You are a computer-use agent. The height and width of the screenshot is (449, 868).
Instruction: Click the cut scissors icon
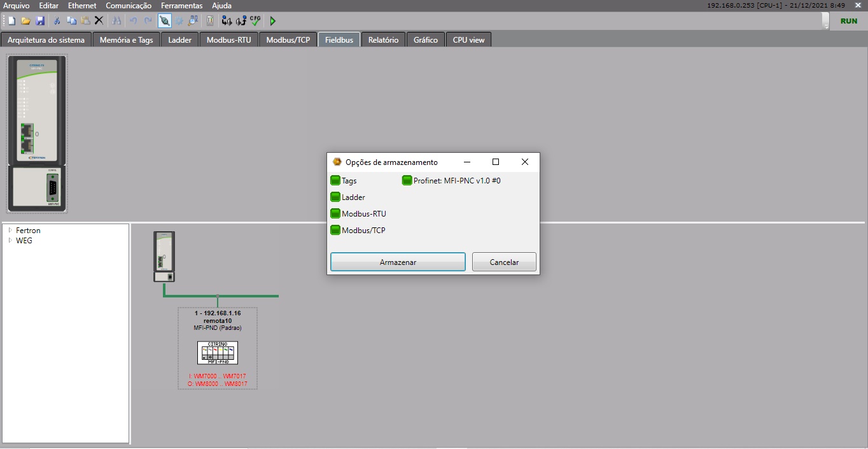(x=57, y=21)
